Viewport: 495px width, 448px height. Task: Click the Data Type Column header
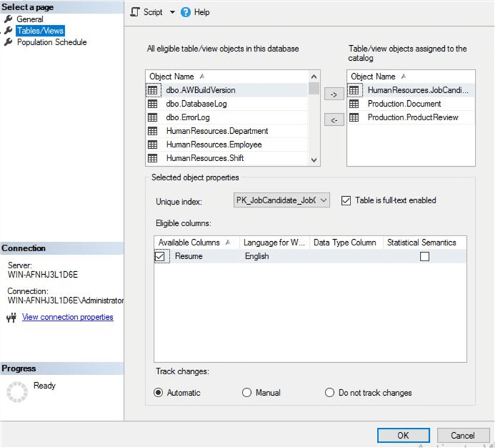tap(346, 243)
